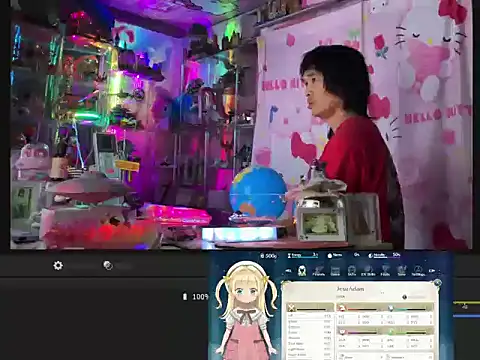Click the blue stat section icon
The image size is (480, 360).
click(x=390, y=308)
